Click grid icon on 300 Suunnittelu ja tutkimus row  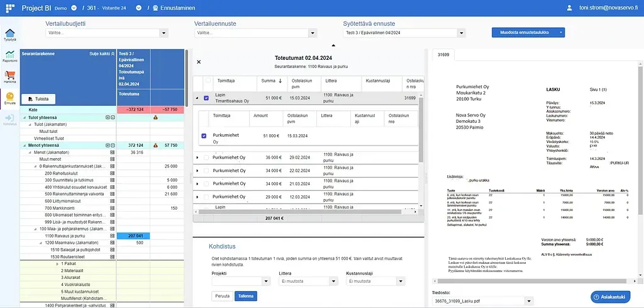pos(113,180)
